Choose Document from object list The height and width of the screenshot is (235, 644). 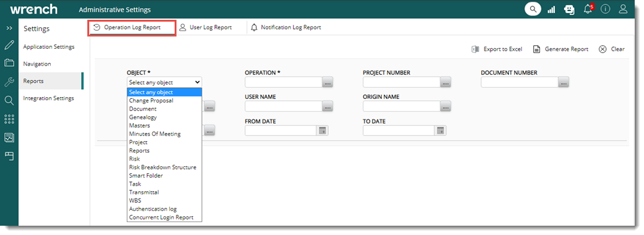pos(164,109)
